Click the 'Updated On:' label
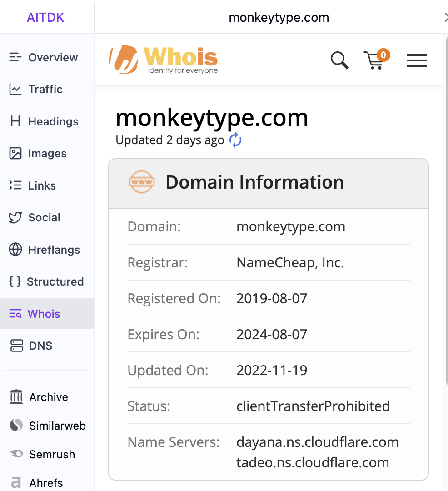The height and width of the screenshot is (491, 448). 168,371
